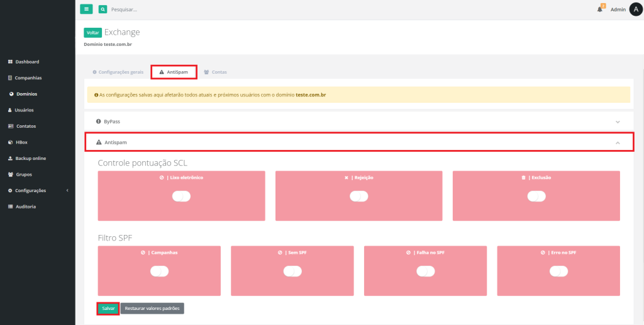Click the X icon on Rejeição card
The image size is (644, 325).
[347, 178]
